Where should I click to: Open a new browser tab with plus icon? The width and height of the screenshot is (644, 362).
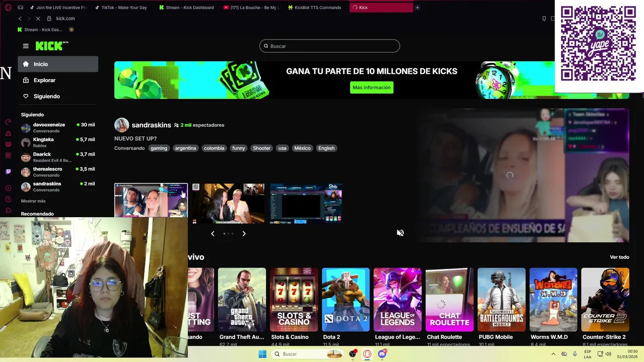click(417, 8)
